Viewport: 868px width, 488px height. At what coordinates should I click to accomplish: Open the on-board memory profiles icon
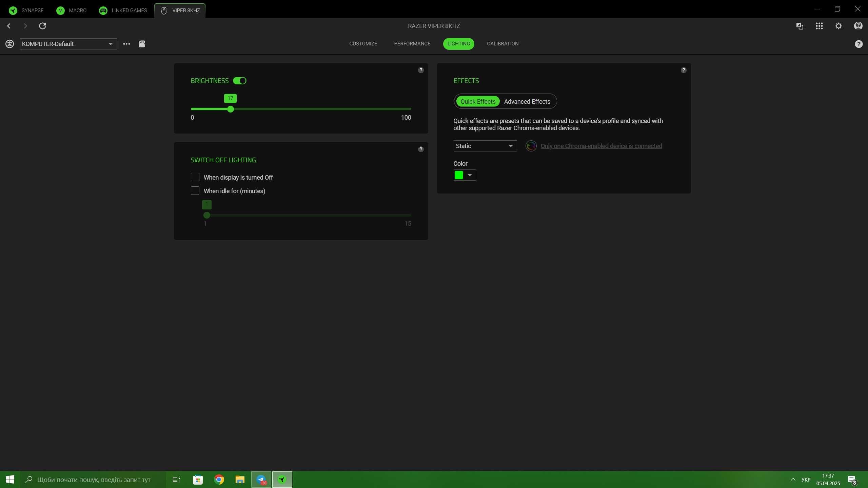click(x=142, y=44)
